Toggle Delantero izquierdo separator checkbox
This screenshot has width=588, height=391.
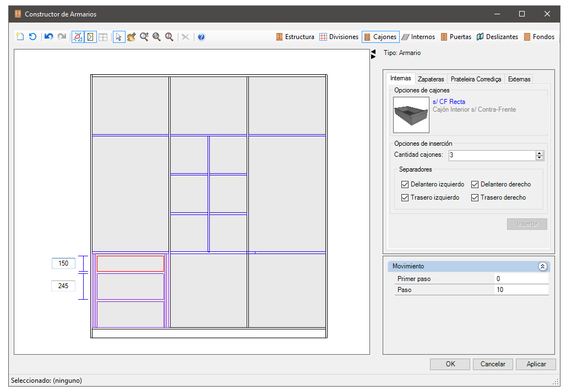[x=405, y=184]
